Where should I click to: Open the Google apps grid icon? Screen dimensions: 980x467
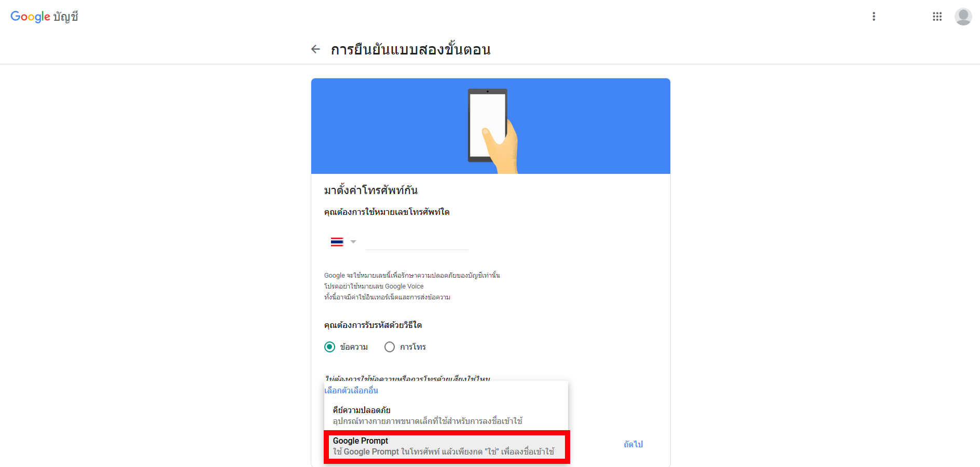[x=937, y=17]
